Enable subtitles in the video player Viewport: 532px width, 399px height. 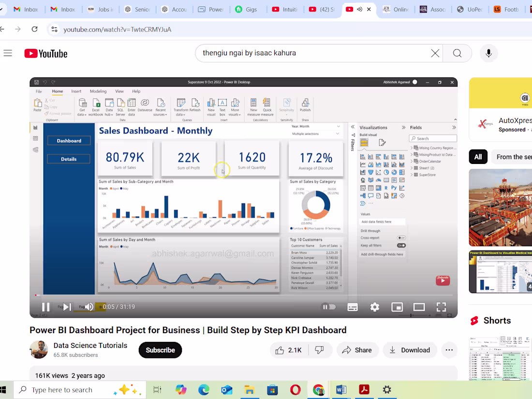353,307
